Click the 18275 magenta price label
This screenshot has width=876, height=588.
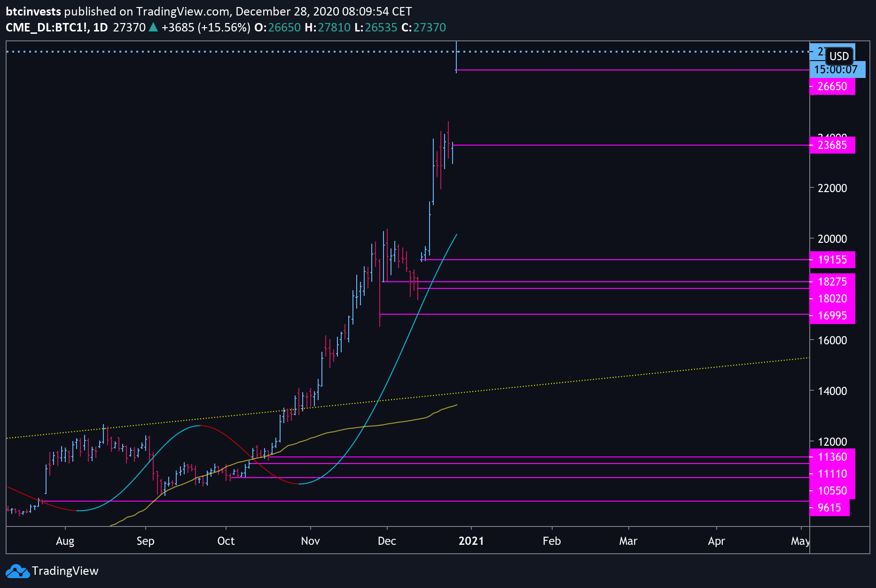point(832,282)
